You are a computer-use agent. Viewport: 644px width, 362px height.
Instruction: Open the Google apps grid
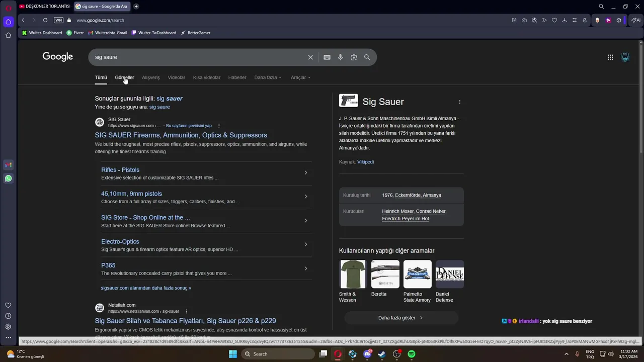[610, 57]
